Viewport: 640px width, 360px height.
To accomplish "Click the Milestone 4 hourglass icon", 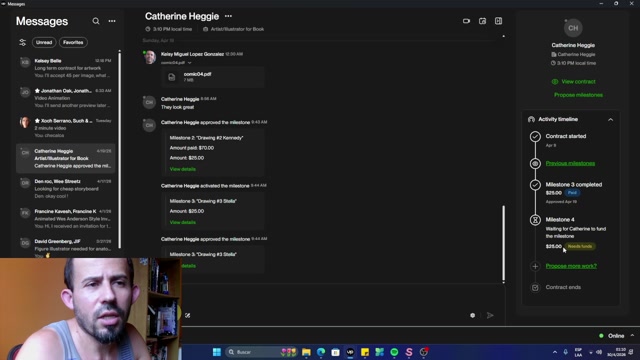I will (535, 220).
